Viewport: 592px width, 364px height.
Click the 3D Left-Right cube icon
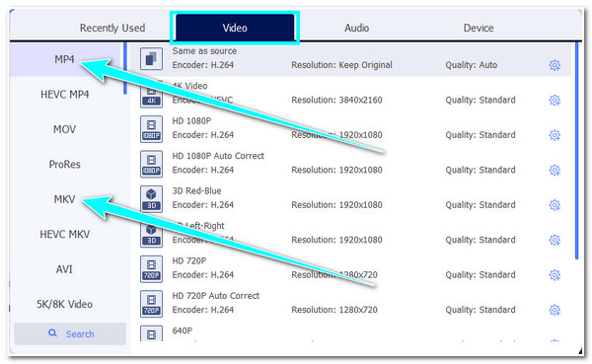point(151,235)
